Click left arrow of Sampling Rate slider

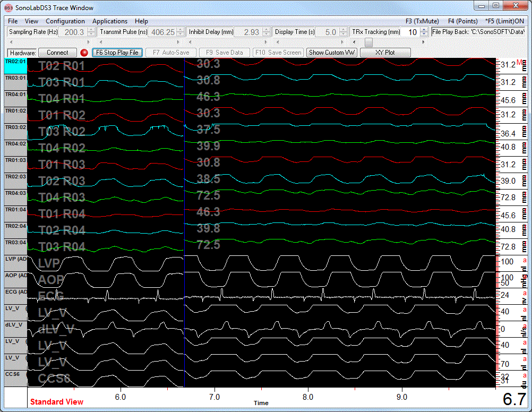(11, 42)
